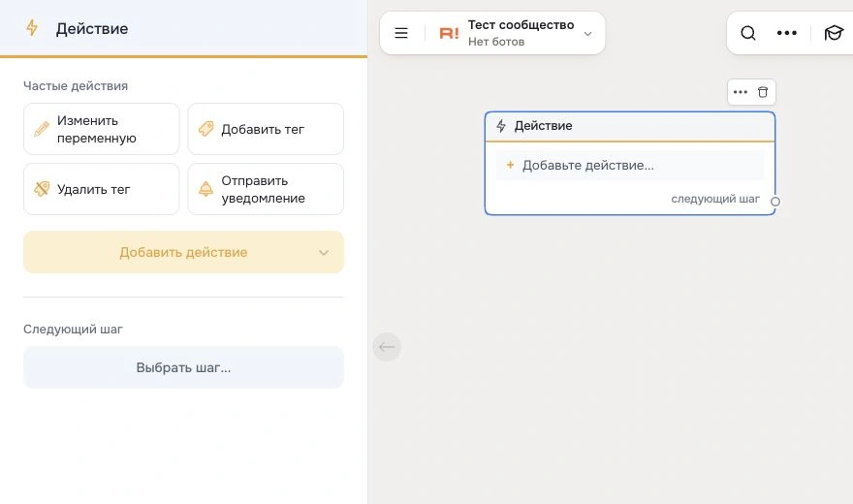
Task: Open top toolbar three-dots menu
Action: coord(787,33)
